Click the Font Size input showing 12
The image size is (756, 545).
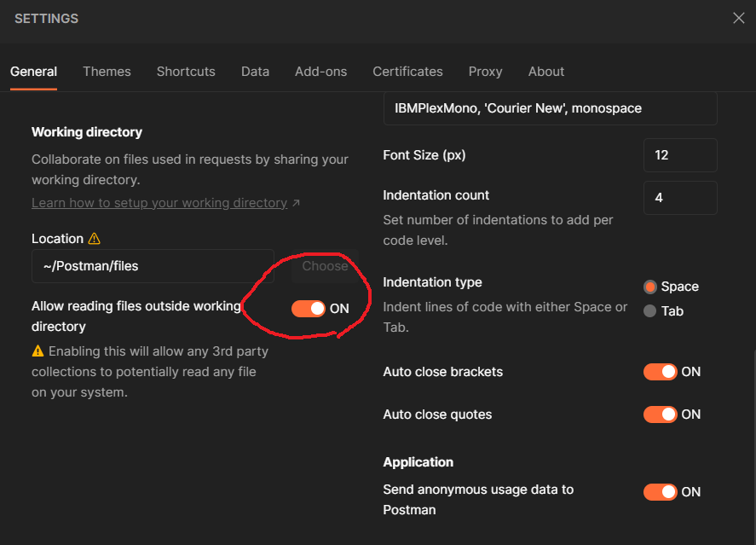[x=680, y=155]
